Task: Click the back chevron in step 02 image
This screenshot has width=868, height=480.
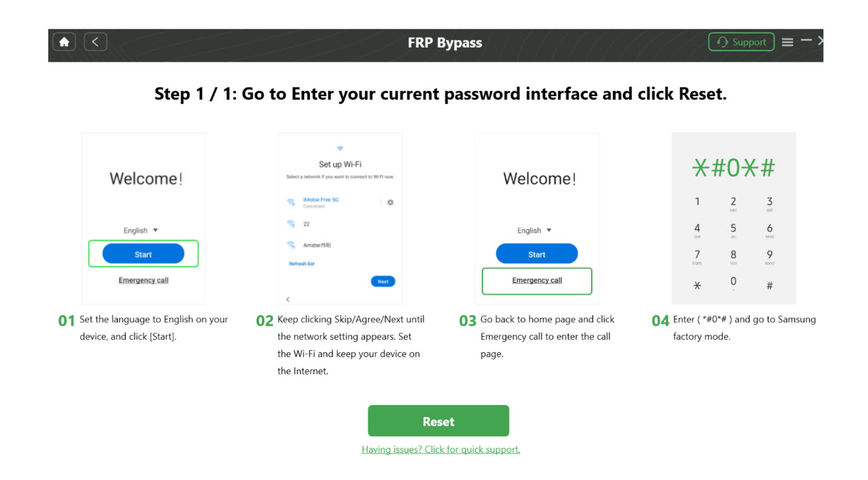Action: pos(288,300)
